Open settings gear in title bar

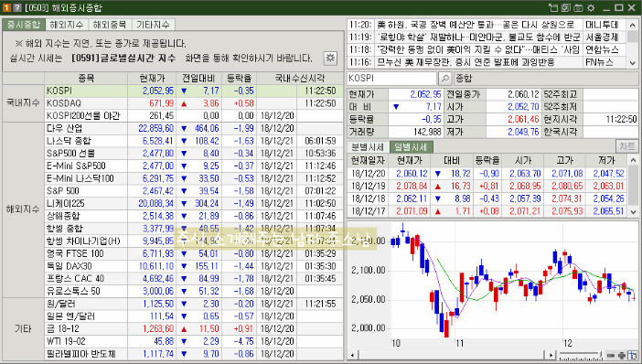[591, 8]
